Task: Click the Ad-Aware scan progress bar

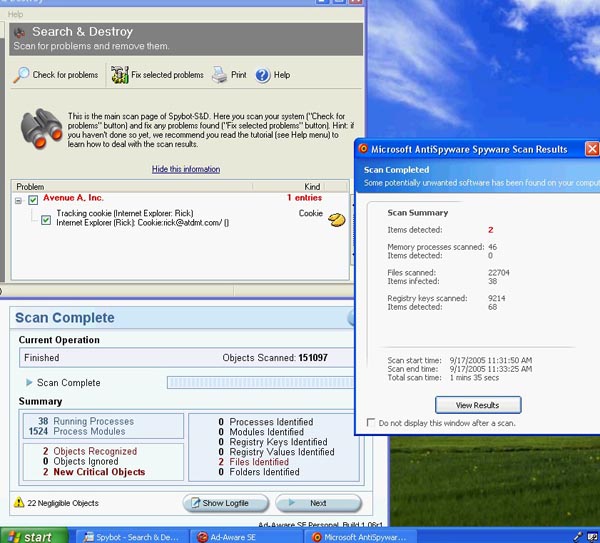Action: pos(260,382)
